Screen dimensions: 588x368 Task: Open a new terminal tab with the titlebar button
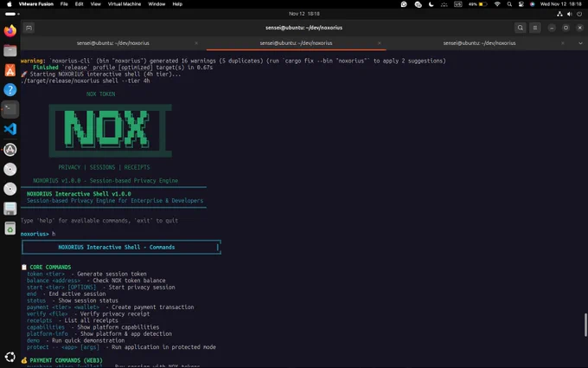29,28
